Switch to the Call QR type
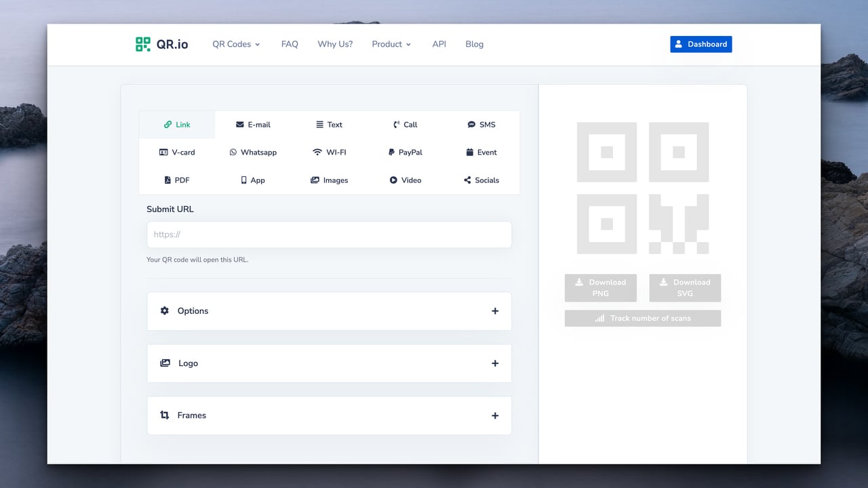Image resolution: width=868 pixels, height=488 pixels. 406,125
